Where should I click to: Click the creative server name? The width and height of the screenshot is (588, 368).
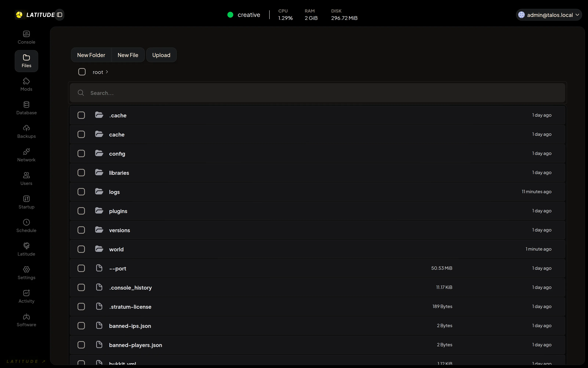coord(249,15)
